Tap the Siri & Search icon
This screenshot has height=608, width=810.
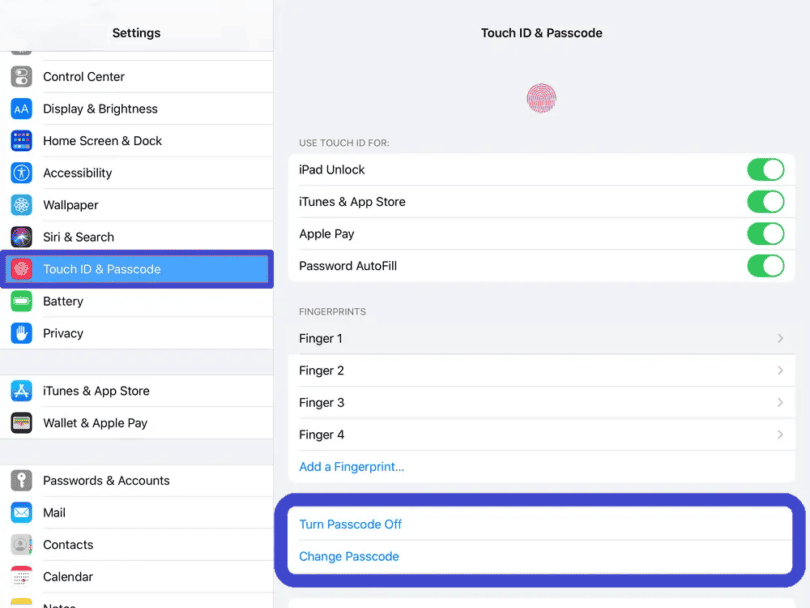tap(21, 237)
